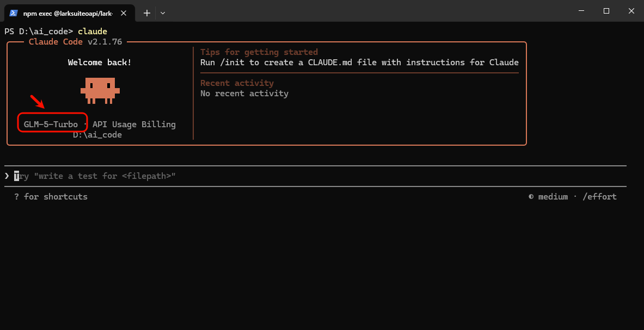644x330 pixels.
Task: Minimize the terminal window
Action: [581, 11]
